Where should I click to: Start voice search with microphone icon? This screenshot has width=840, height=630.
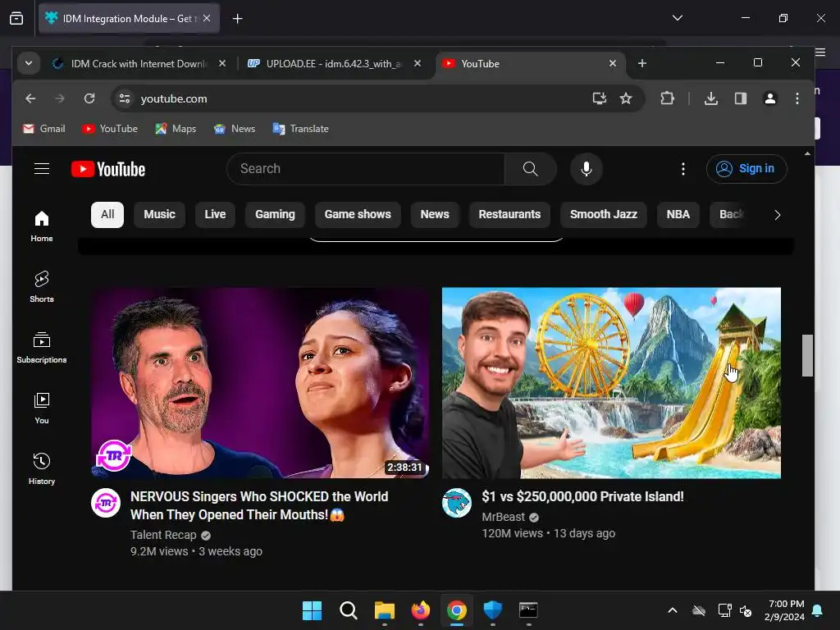[587, 169]
